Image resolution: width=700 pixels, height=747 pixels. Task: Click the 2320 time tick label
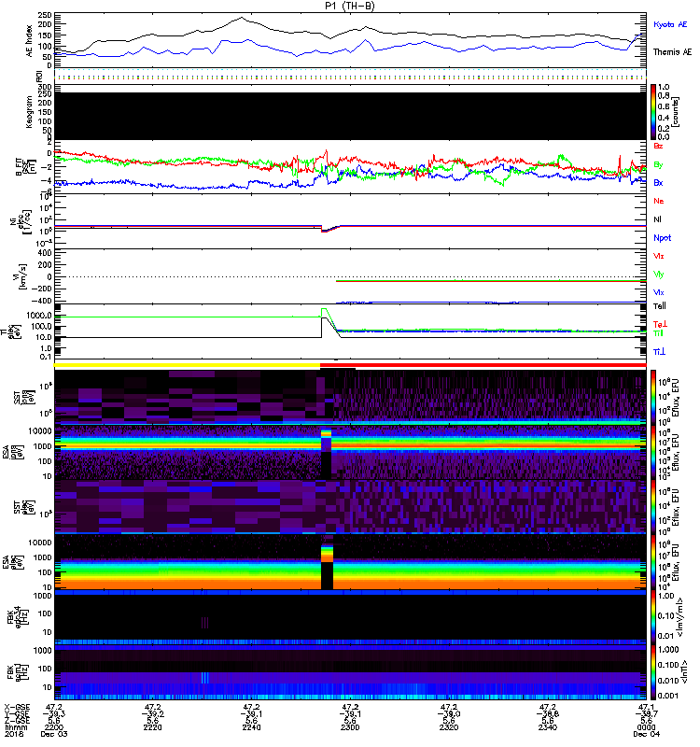click(449, 727)
